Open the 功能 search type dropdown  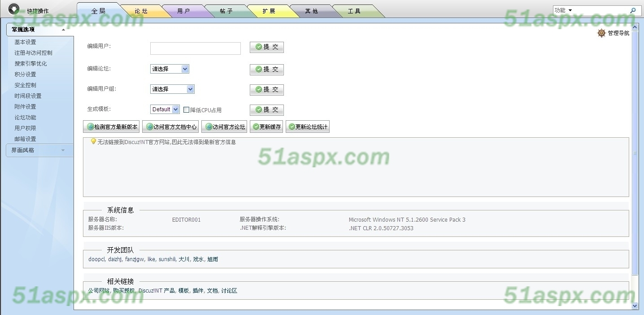pyautogui.click(x=563, y=10)
